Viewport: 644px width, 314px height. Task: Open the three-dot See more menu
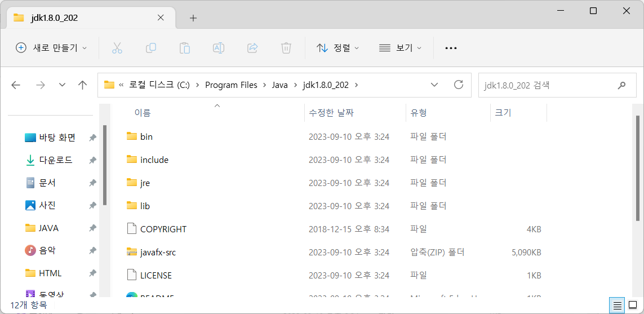(451, 48)
